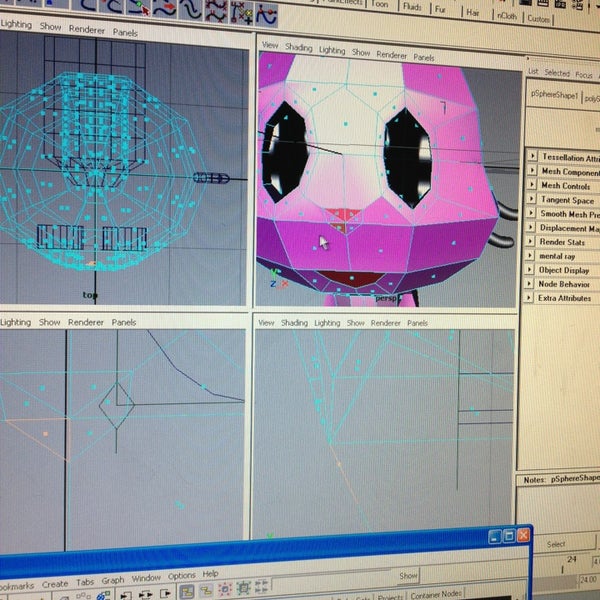Open the Toon shelf tab
The width and height of the screenshot is (600, 600).
(x=380, y=4)
